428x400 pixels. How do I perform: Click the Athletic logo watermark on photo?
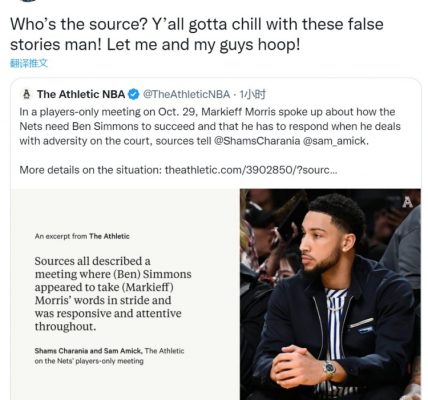[407, 201]
